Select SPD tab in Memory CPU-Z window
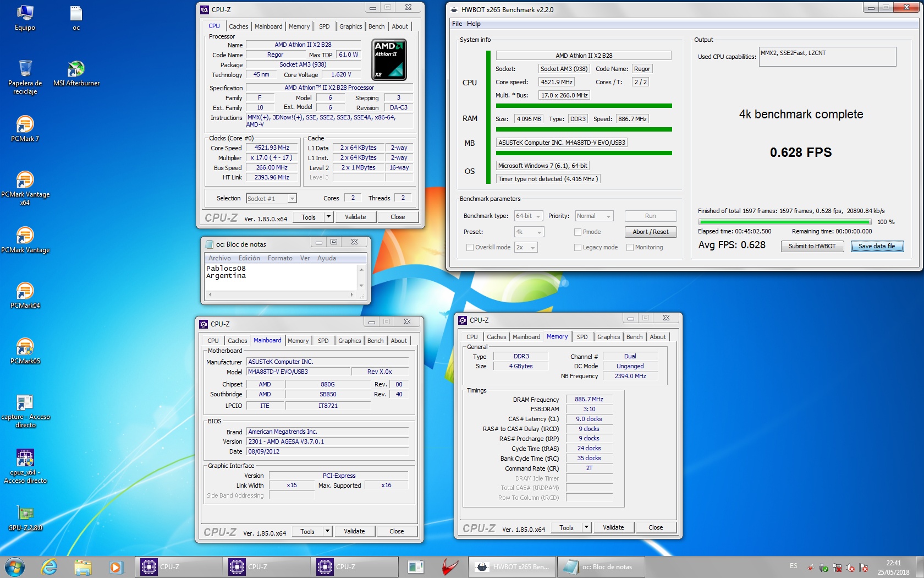 coord(582,337)
